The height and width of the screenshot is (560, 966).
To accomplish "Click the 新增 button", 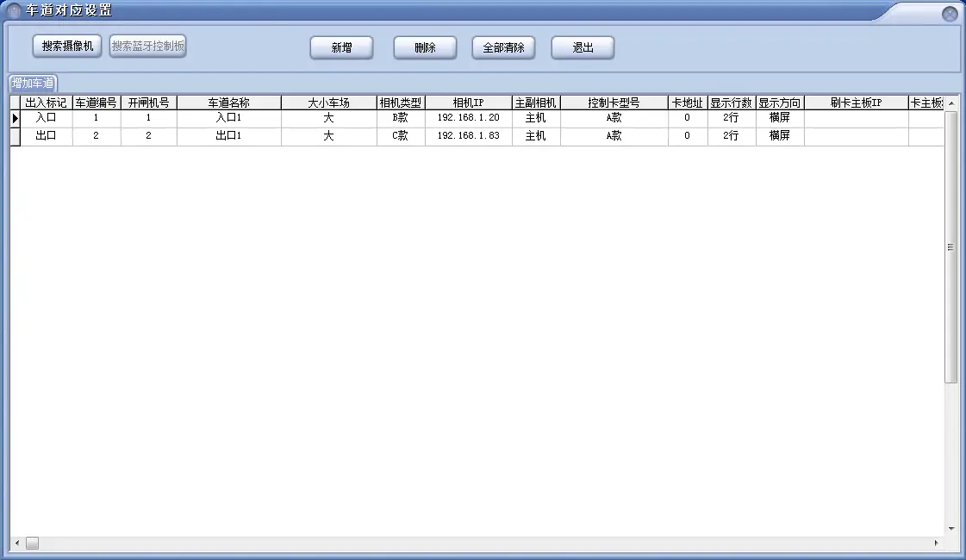I will pyautogui.click(x=341, y=48).
